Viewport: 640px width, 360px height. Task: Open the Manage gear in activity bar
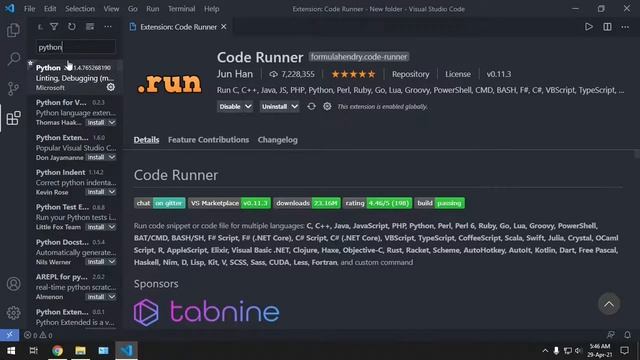pyautogui.click(x=13, y=313)
